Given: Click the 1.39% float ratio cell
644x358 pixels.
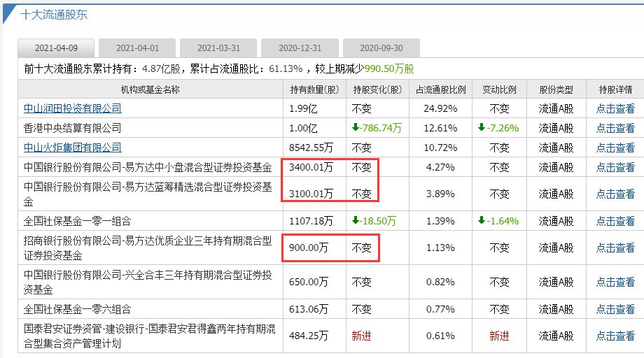Looking at the screenshot, I should (441, 221).
